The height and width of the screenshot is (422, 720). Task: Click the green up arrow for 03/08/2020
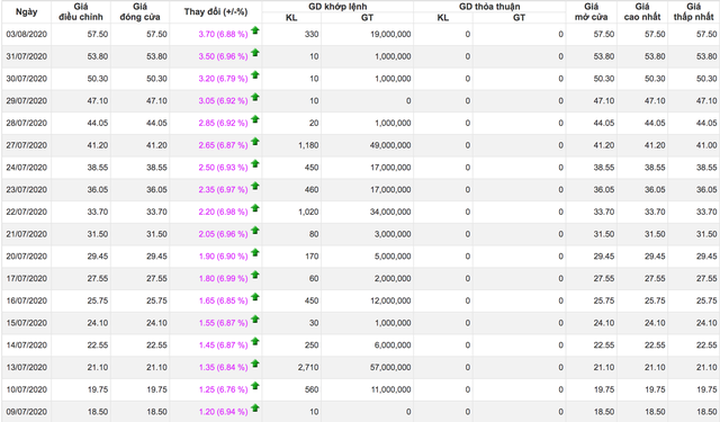click(x=255, y=33)
